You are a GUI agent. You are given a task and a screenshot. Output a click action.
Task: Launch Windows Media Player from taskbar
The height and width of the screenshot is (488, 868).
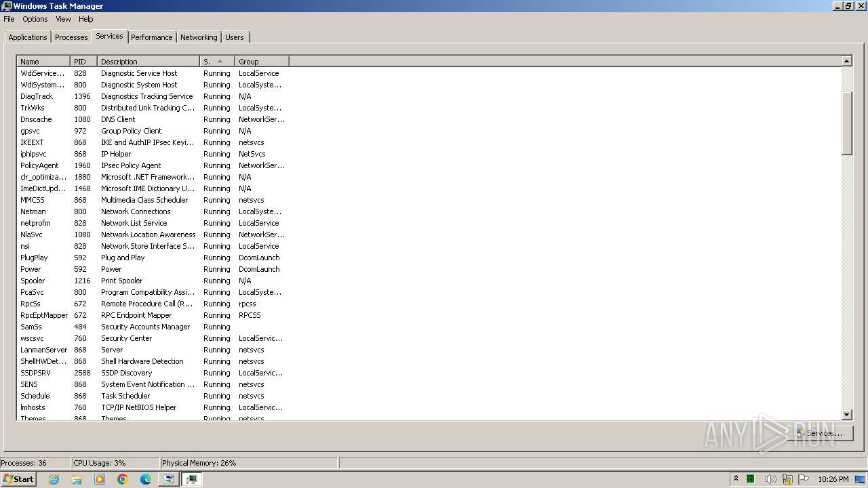coord(100,479)
